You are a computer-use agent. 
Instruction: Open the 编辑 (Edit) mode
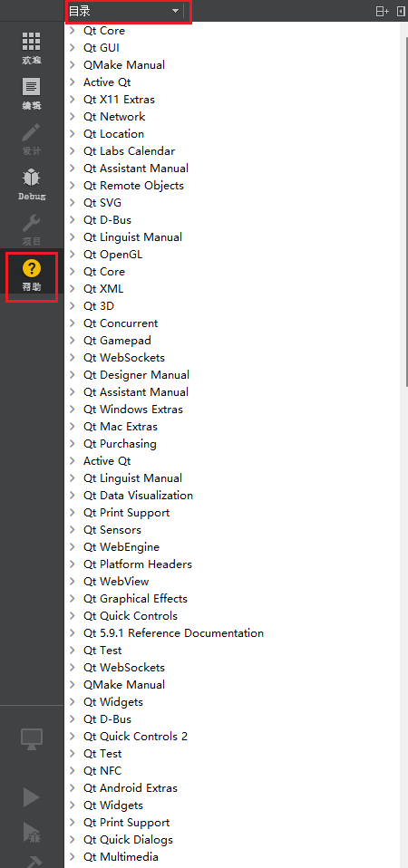[32, 94]
